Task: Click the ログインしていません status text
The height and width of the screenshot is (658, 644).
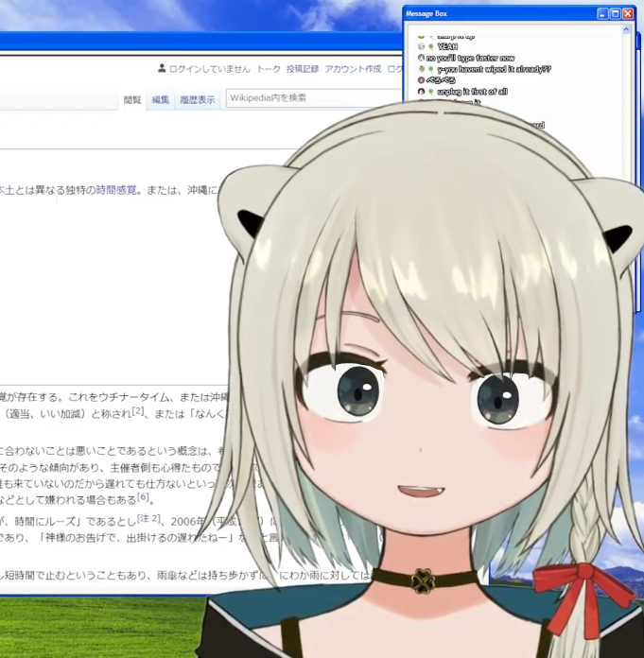Action: [x=210, y=69]
